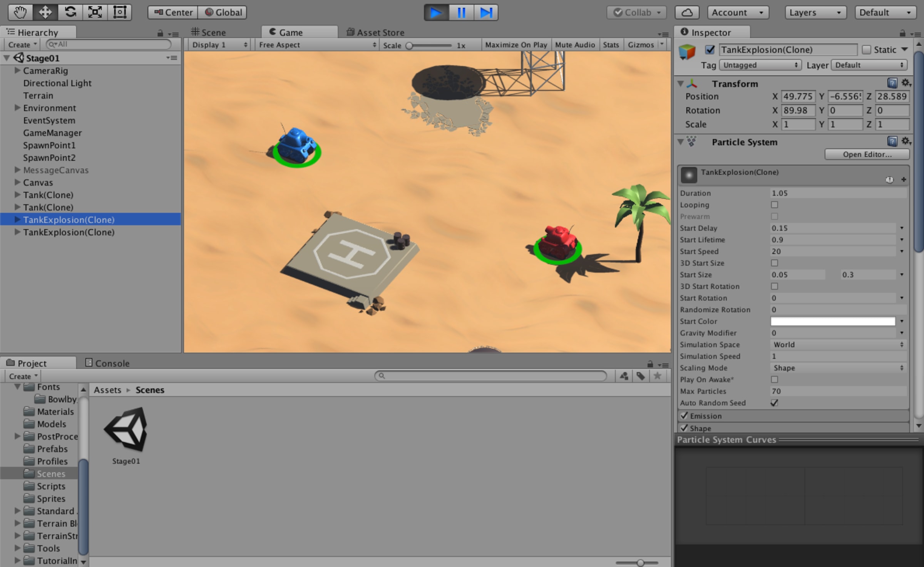The height and width of the screenshot is (567, 924).
Task: Open the Transform component gear menu
Action: [x=906, y=83]
